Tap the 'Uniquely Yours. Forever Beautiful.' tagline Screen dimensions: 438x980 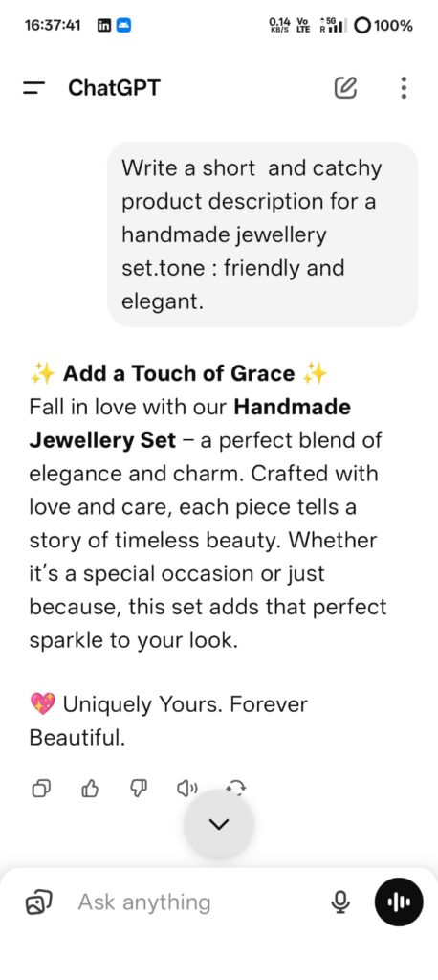168,722
